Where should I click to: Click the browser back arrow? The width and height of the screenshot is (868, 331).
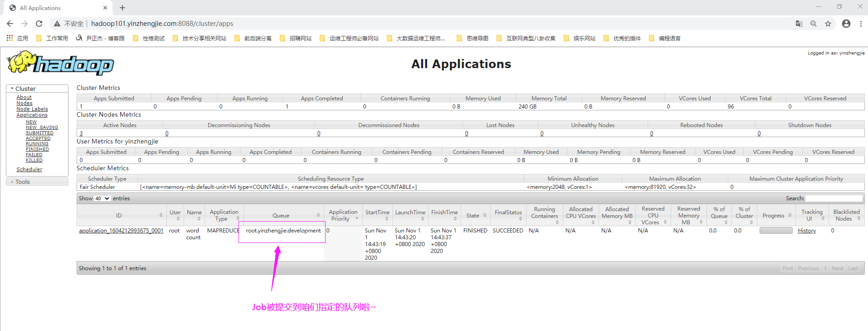[x=10, y=24]
